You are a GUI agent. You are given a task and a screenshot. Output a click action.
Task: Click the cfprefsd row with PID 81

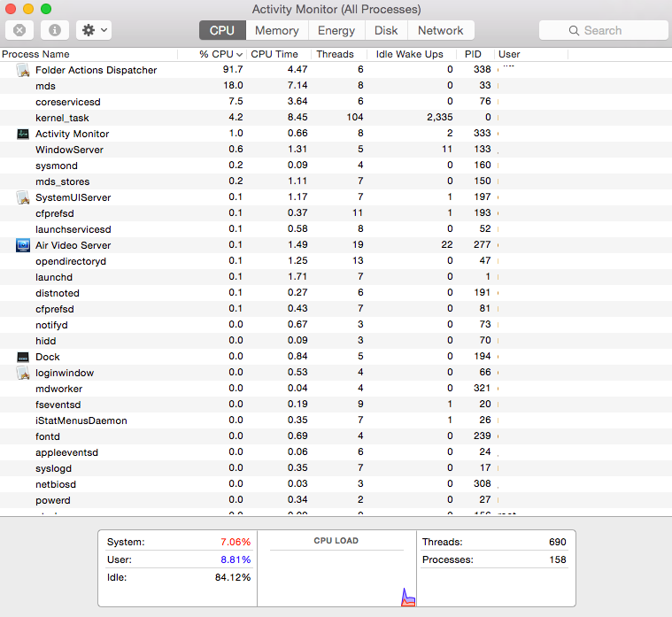[336, 309]
